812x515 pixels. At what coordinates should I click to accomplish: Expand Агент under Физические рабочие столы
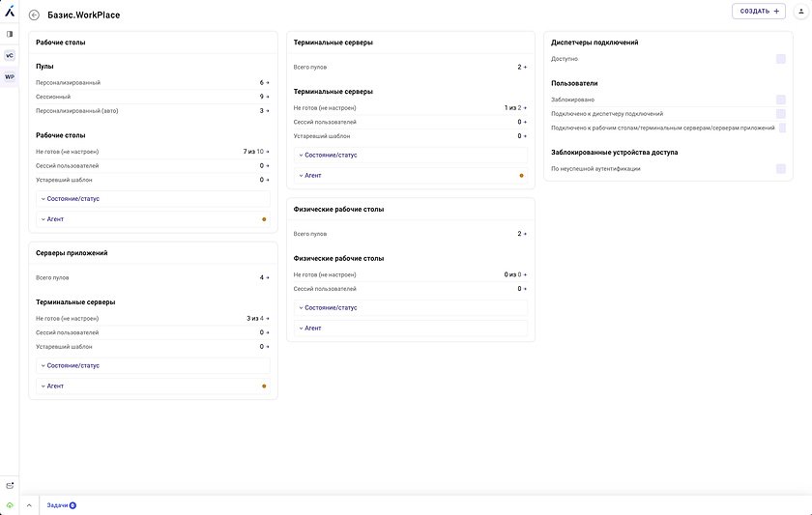[x=312, y=329]
